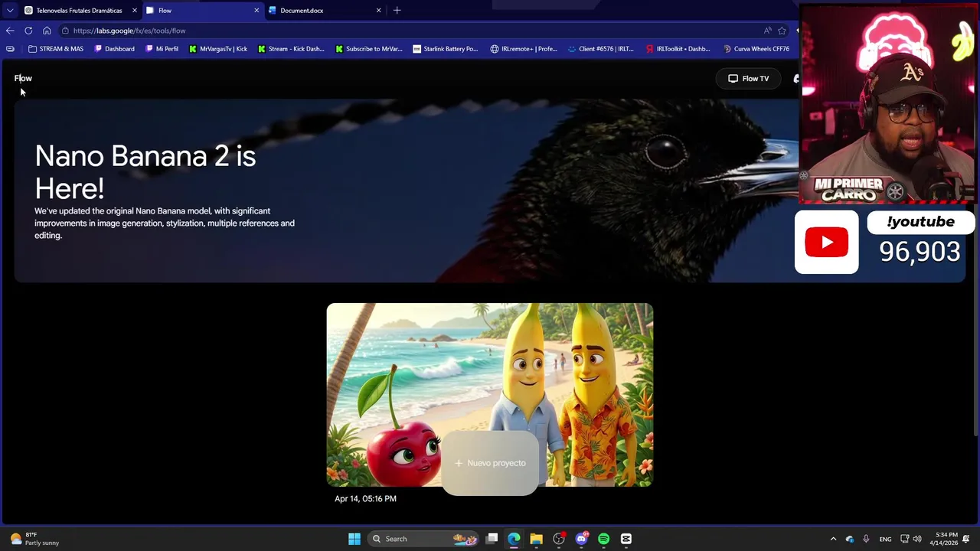View site information via the lock icon
Image resolution: width=980 pixels, height=551 pixels.
pos(66,31)
